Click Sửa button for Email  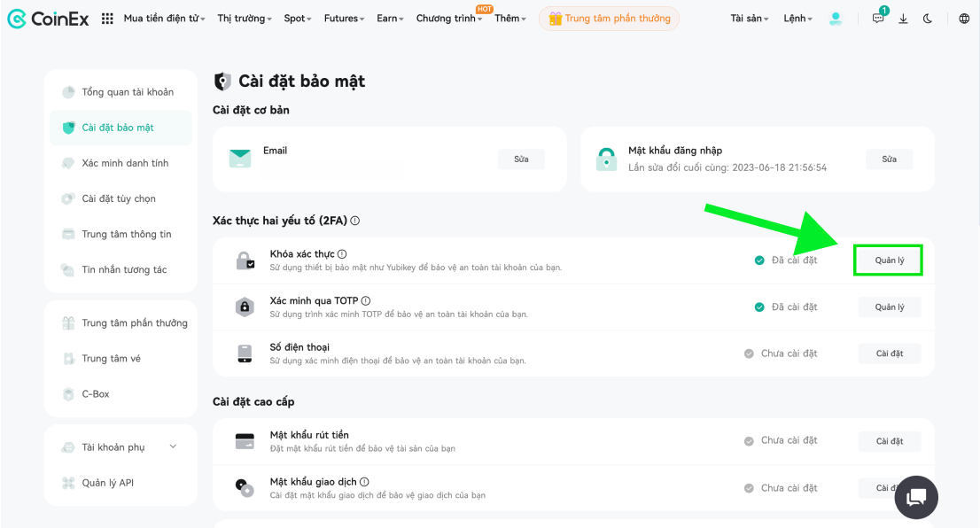click(x=521, y=159)
